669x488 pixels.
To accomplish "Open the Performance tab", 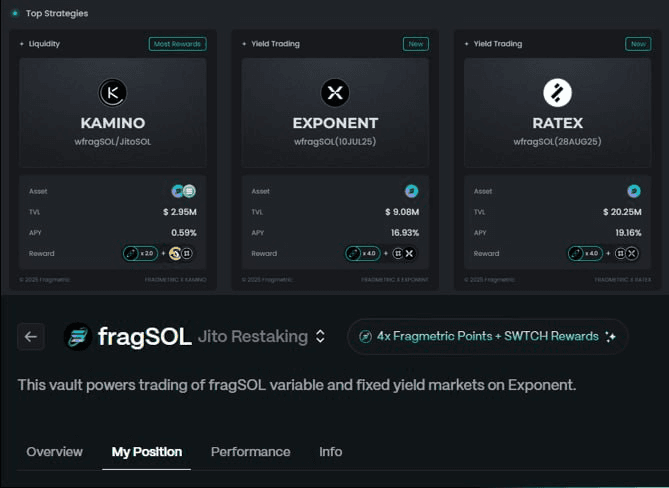I will point(250,452).
